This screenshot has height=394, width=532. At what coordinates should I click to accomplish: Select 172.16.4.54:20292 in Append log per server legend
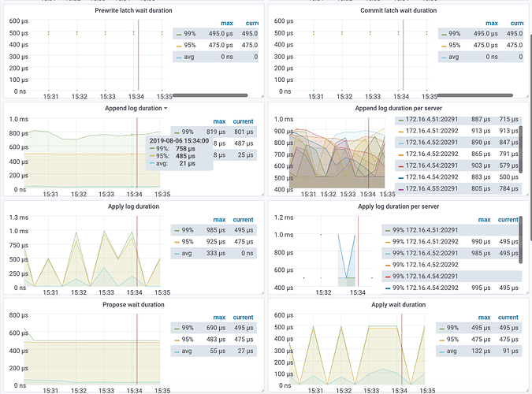pyautogui.click(x=432, y=177)
